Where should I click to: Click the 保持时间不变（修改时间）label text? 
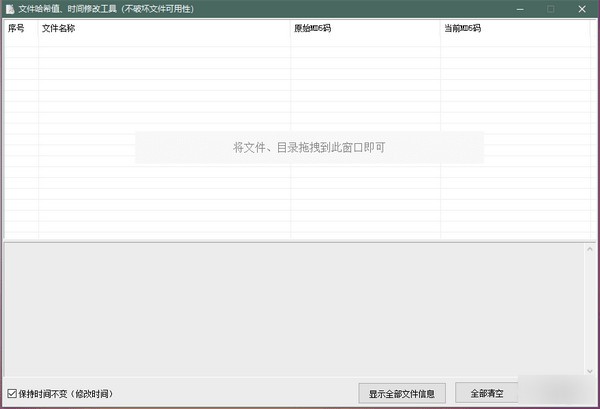click(66, 394)
